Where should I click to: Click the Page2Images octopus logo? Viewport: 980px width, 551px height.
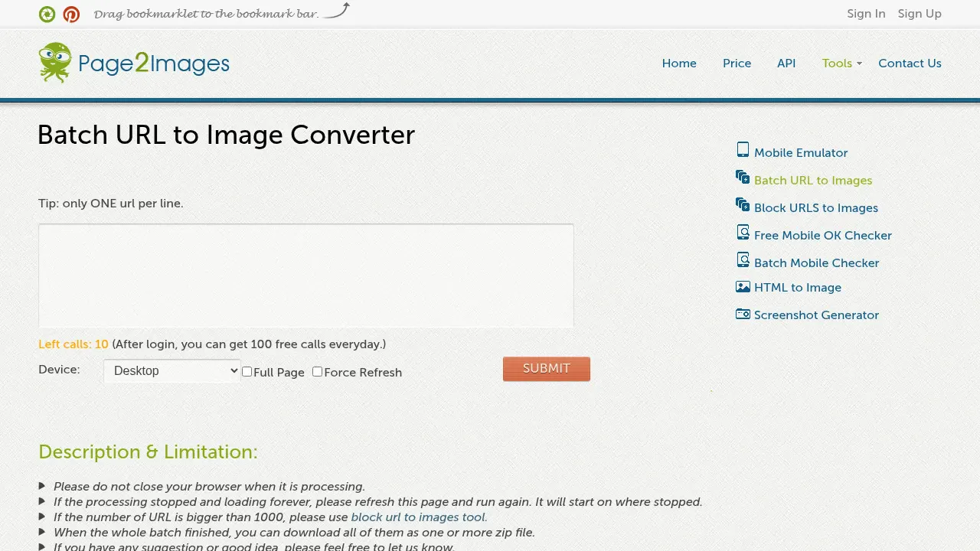pos(55,63)
